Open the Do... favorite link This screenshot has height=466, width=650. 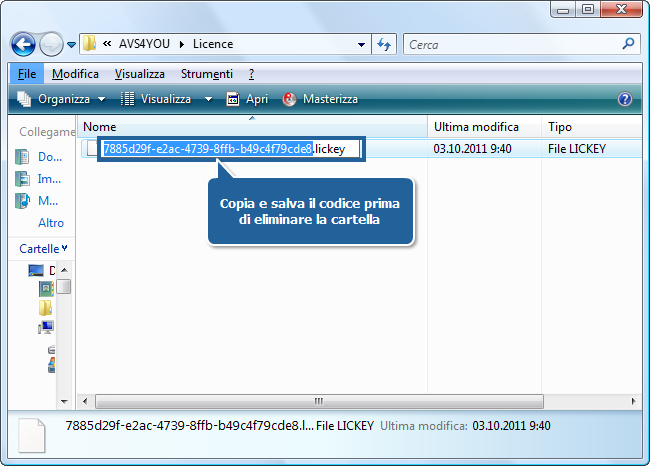tap(50, 157)
